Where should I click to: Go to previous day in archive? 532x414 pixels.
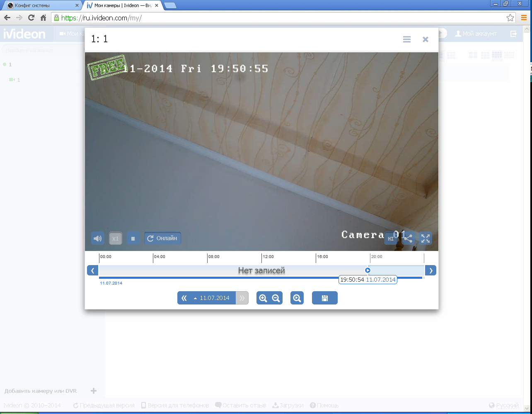click(184, 298)
